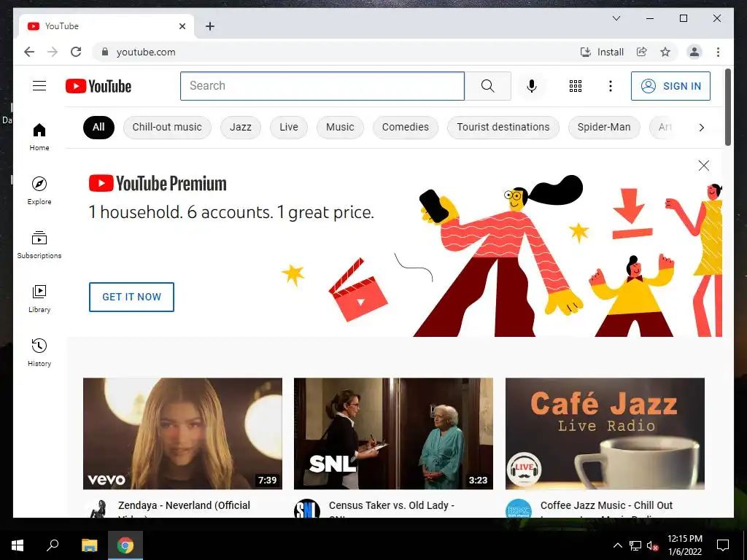Click the address bar URL
Screen dimensions: 747x560
146,52
